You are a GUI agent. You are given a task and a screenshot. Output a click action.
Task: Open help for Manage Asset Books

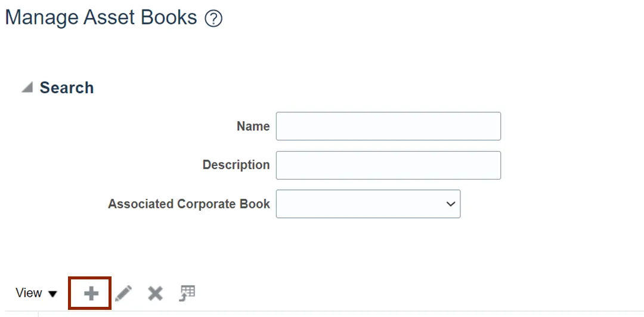[x=213, y=19]
